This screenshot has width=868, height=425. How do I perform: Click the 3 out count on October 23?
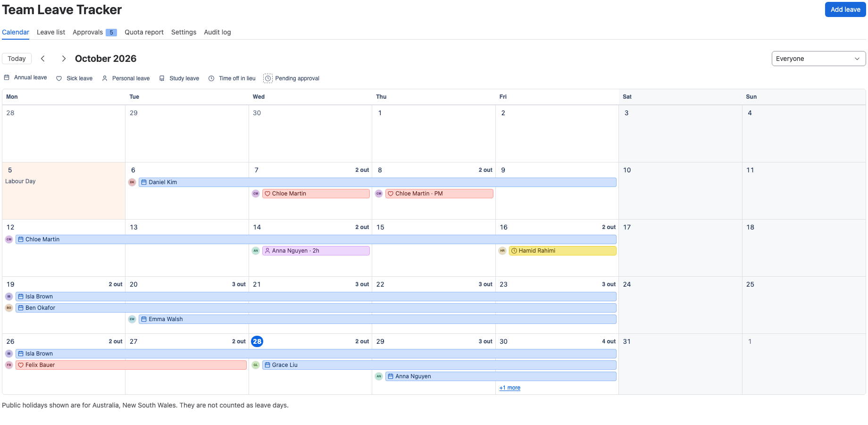point(609,284)
